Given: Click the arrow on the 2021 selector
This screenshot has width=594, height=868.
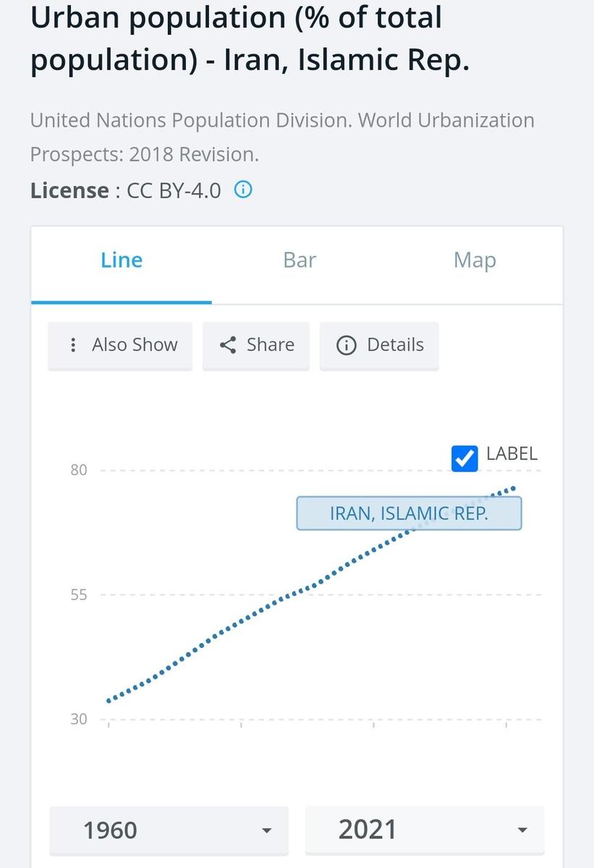Looking at the screenshot, I should [522, 830].
